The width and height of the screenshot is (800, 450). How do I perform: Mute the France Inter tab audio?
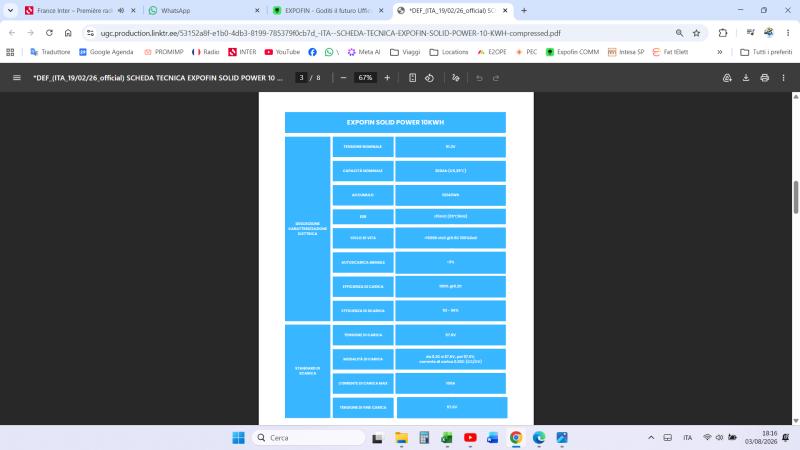(121, 10)
